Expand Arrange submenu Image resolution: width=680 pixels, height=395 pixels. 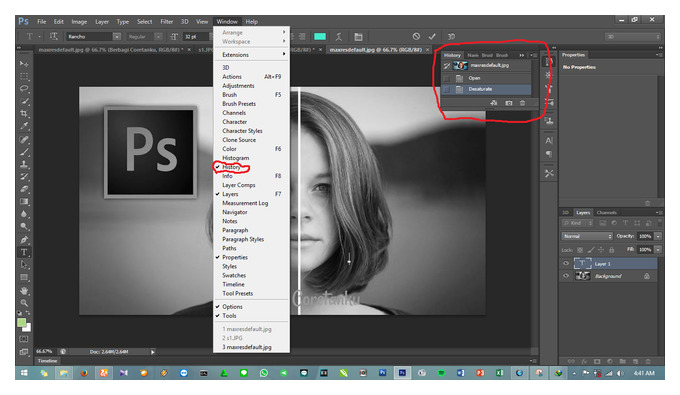pyautogui.click(x=252, y=33)
